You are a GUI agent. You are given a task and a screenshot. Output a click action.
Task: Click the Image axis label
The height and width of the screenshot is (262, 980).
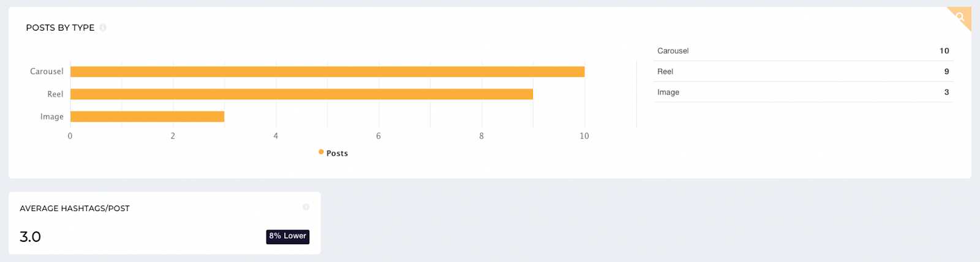coord(52,117)
